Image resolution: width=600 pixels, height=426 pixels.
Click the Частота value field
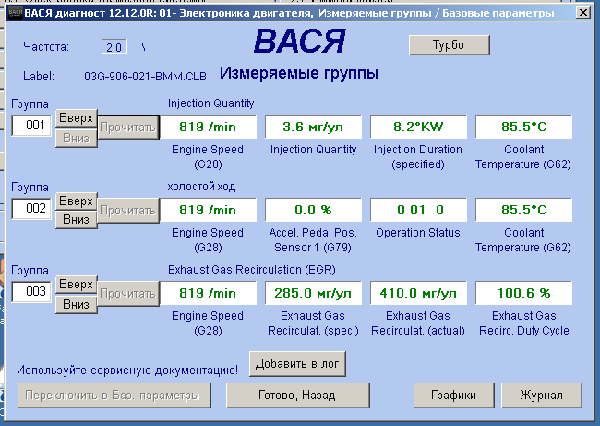114,47
